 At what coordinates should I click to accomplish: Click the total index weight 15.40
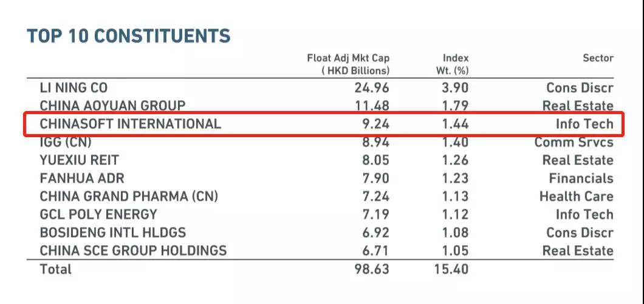pos(451,269)
